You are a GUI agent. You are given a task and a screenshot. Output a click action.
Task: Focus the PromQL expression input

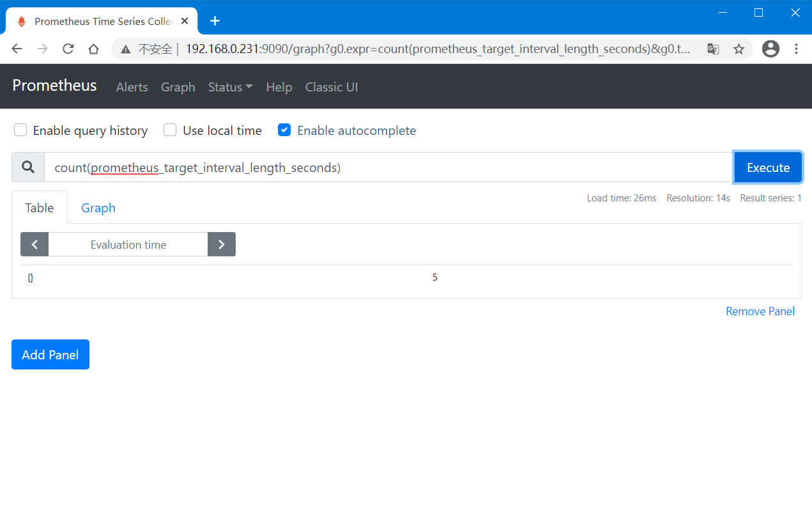(388, 167)
